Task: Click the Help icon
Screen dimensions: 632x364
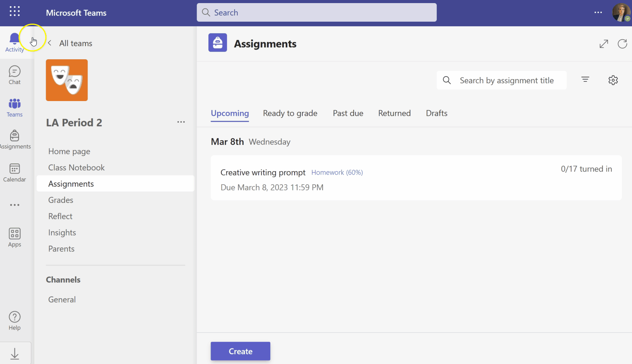Action: (x=14, y=320)
